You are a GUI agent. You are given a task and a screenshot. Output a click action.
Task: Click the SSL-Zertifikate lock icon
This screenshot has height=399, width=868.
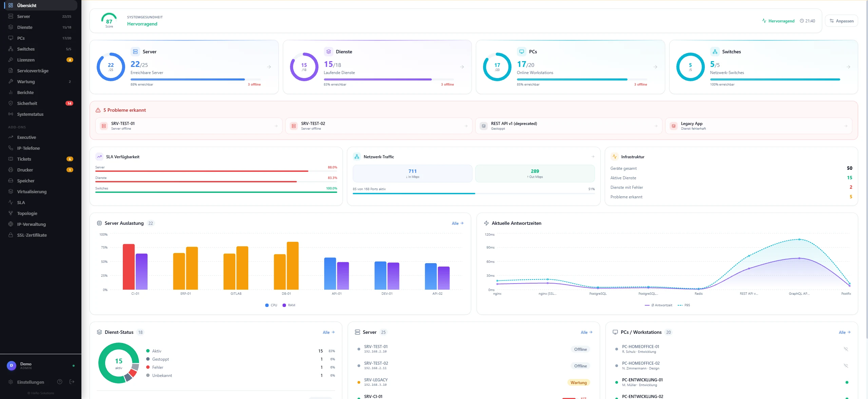(x=11, y=235)
